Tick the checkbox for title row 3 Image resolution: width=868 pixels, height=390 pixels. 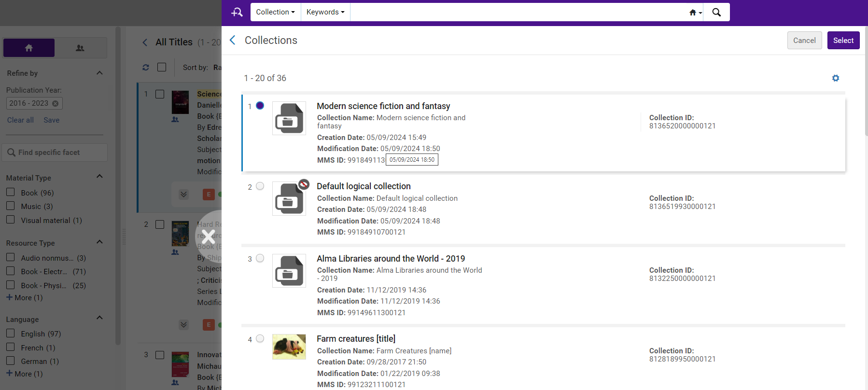coord(160,355)
